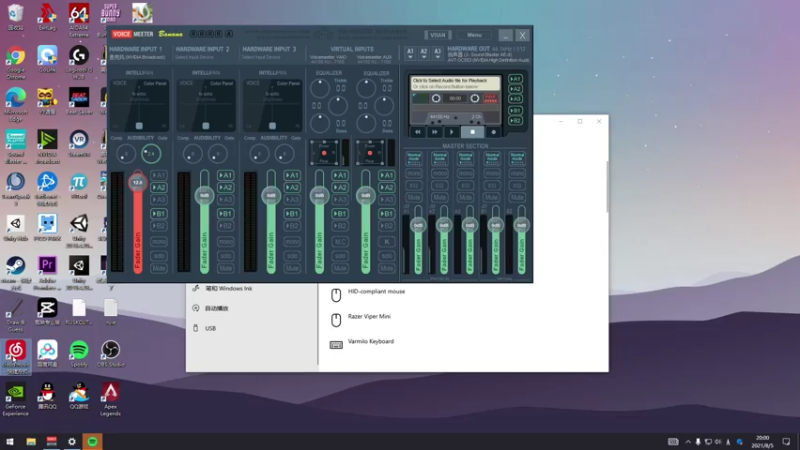
Task: Open GeForce Experience desktop icon
Action: click(x=16, y=399)
